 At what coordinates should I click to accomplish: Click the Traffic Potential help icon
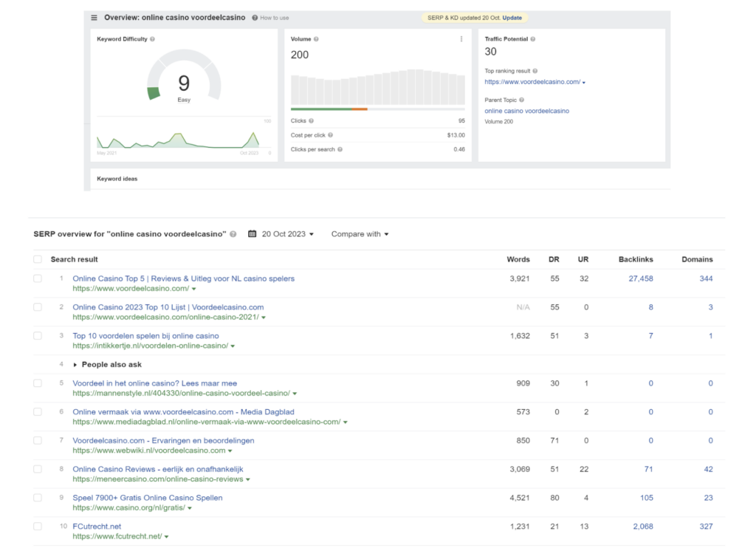[533, 39]
